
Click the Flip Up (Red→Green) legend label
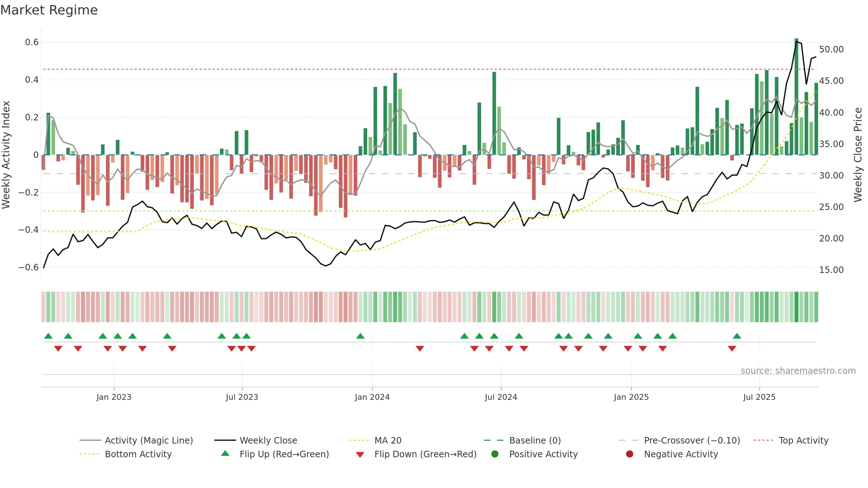[x=284, y=454]
